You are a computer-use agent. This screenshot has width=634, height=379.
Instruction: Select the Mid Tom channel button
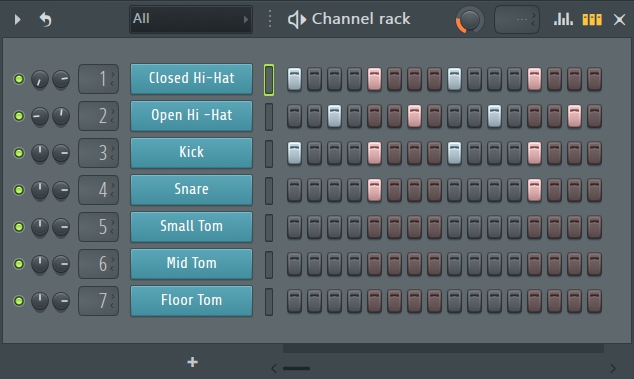coord(191,264)
